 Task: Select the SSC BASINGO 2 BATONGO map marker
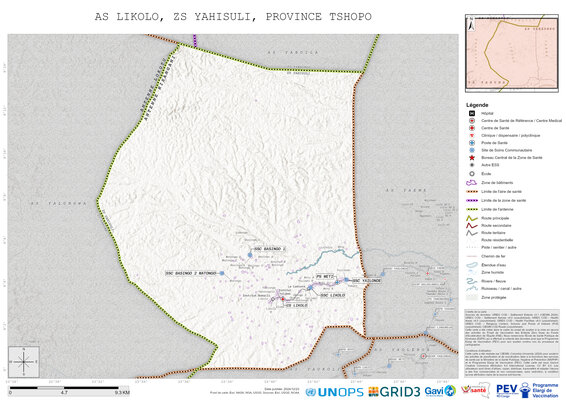click(x=222, y=274)
